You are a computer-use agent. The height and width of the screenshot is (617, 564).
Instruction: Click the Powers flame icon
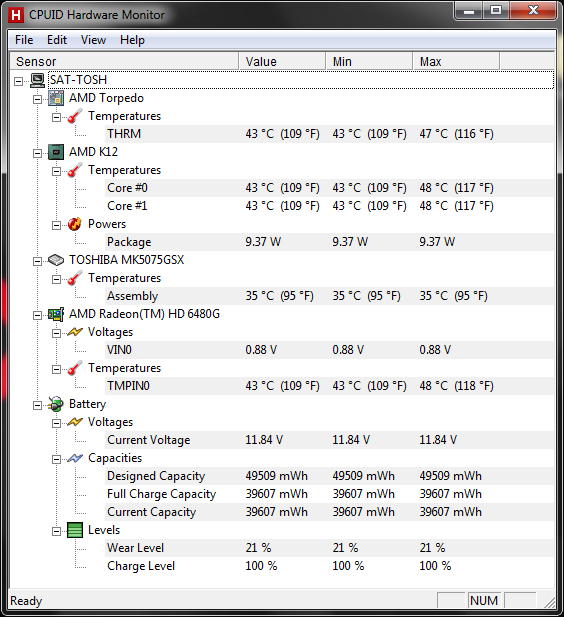coord(74,224)
